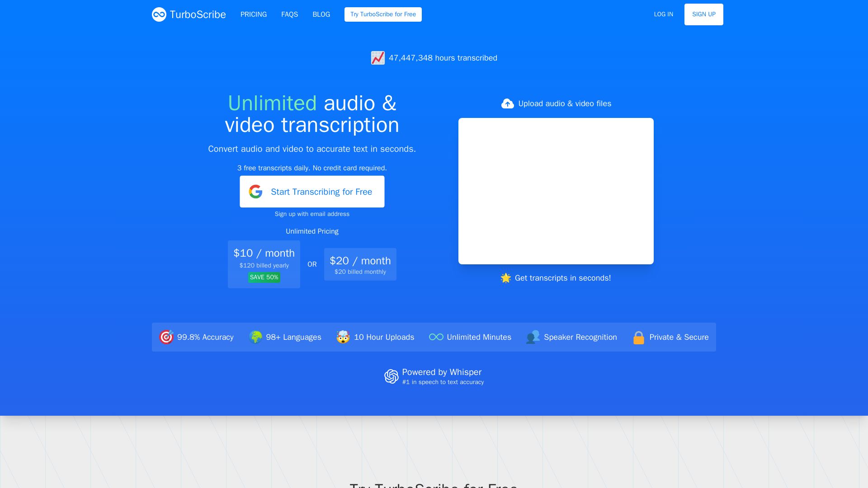868x488 pixels.
Task: Click the chart icon beside hours transcribed
Action: (378, 58)
